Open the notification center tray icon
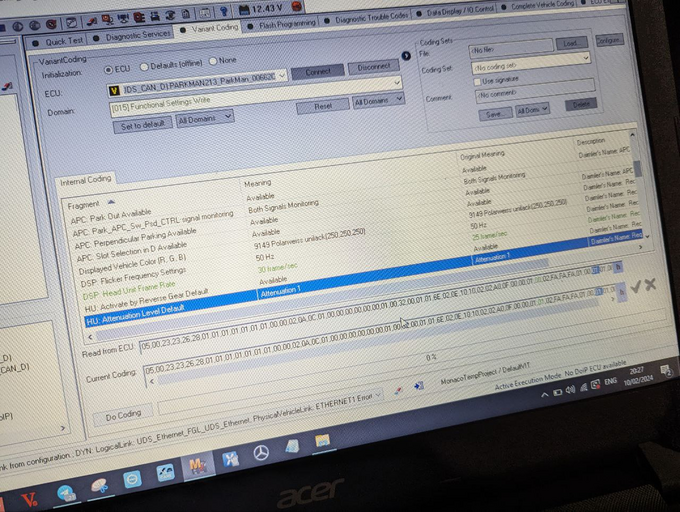This screenshot has height=512, width=680. [x=666, y=372]
